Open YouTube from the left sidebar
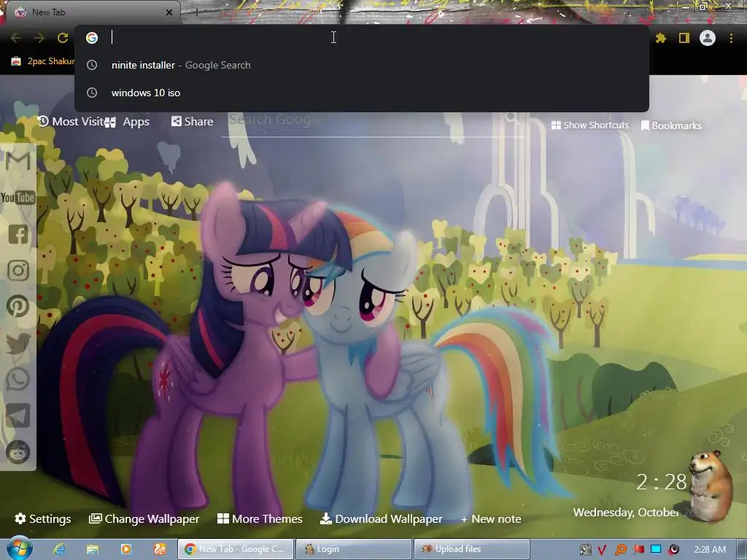Image resolution: width=747 pixels, height=560 pixels. click(18, 197)
